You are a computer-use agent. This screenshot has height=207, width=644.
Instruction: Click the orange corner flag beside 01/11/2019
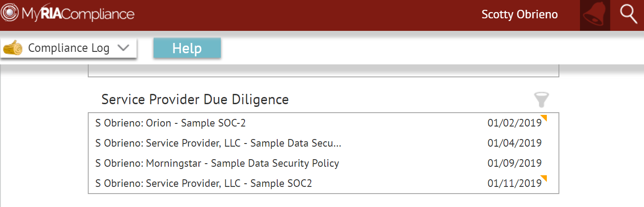click(544, 178)
